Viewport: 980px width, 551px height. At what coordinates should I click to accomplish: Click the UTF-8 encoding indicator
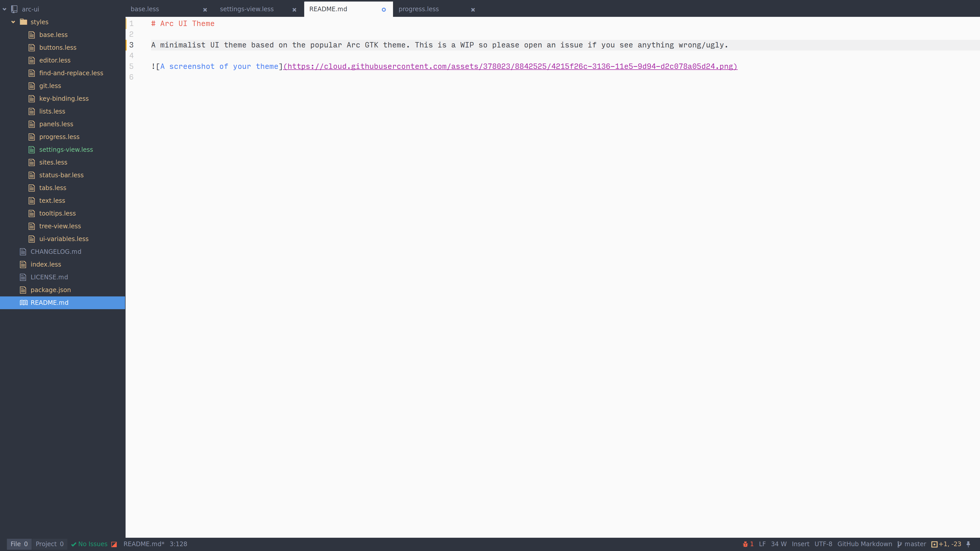823,544
